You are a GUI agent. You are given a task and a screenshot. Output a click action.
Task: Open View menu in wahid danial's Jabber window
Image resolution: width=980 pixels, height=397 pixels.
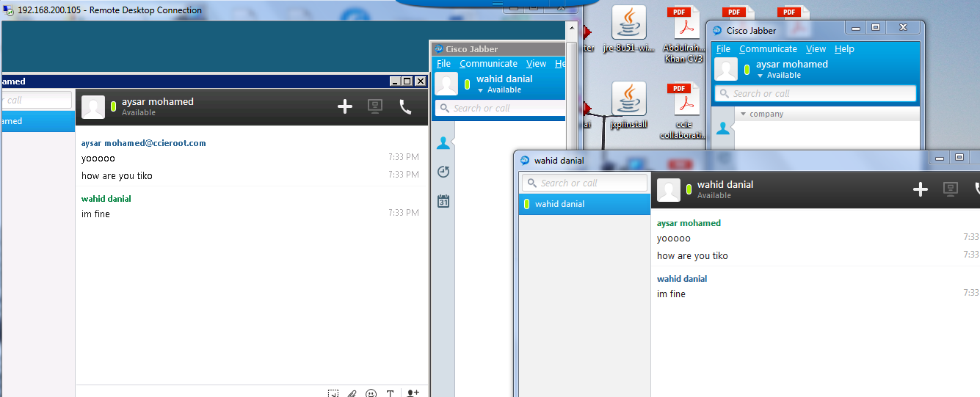click(536, 64)
